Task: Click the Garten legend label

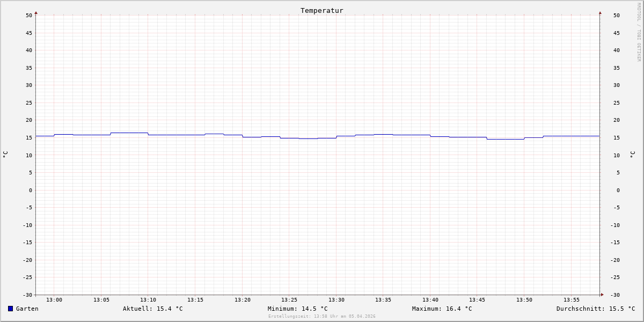Action: click(x=27, y=309)
